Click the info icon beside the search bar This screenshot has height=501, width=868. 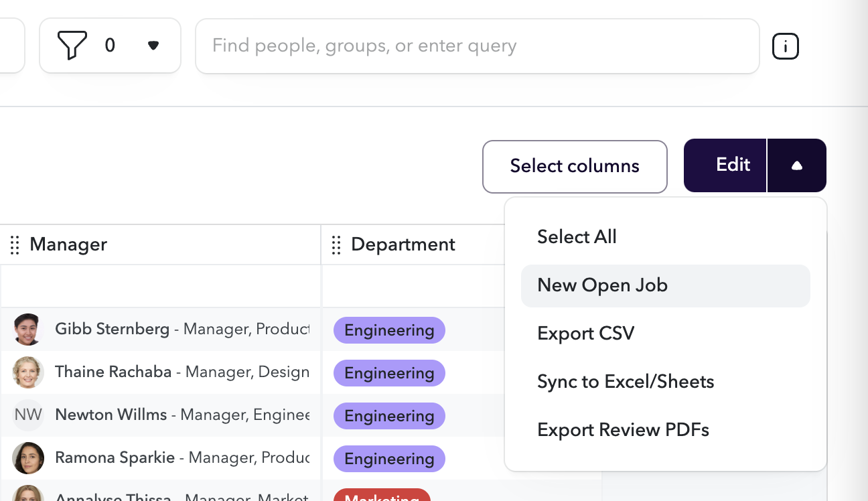pos(785,46)
